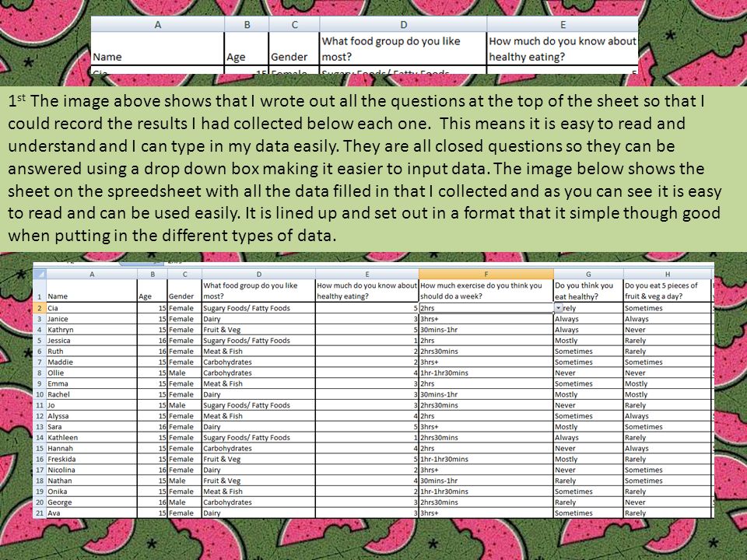Click 'How much do you know' top header
Screen dimensions: 747x560
pyautogui.click(x=562, y=48)
